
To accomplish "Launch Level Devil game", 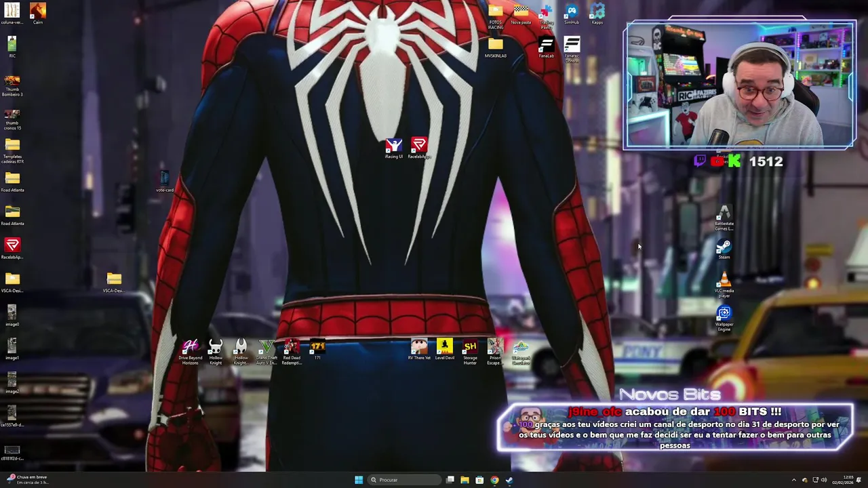I will [445, 350].
